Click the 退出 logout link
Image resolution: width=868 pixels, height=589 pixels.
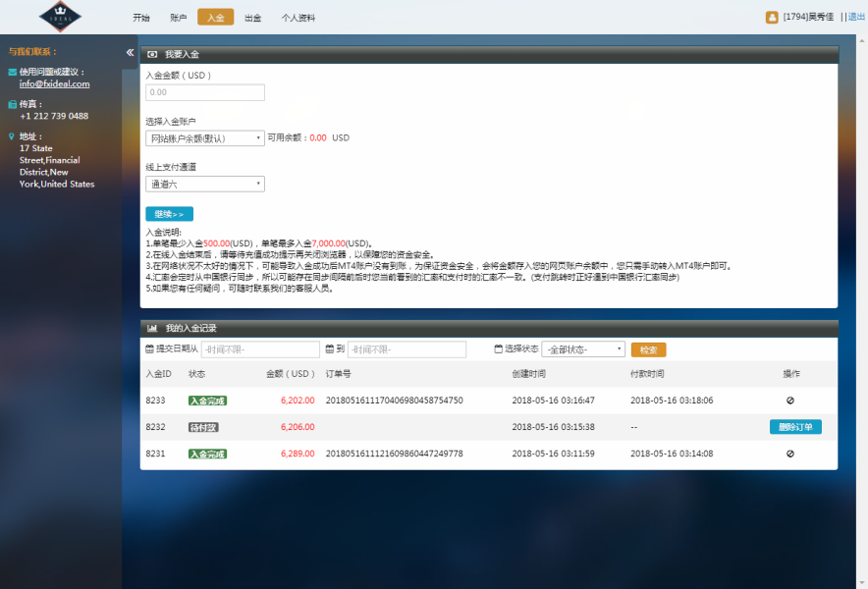[856, 17]
